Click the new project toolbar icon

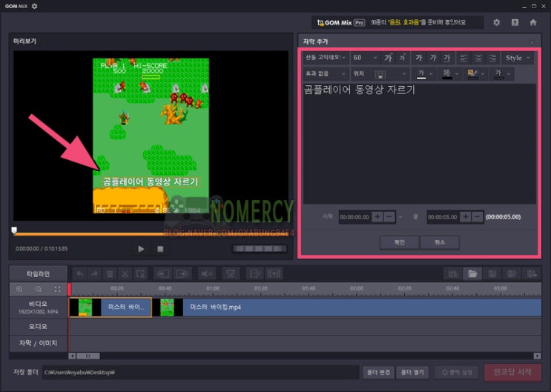point(453,274)
